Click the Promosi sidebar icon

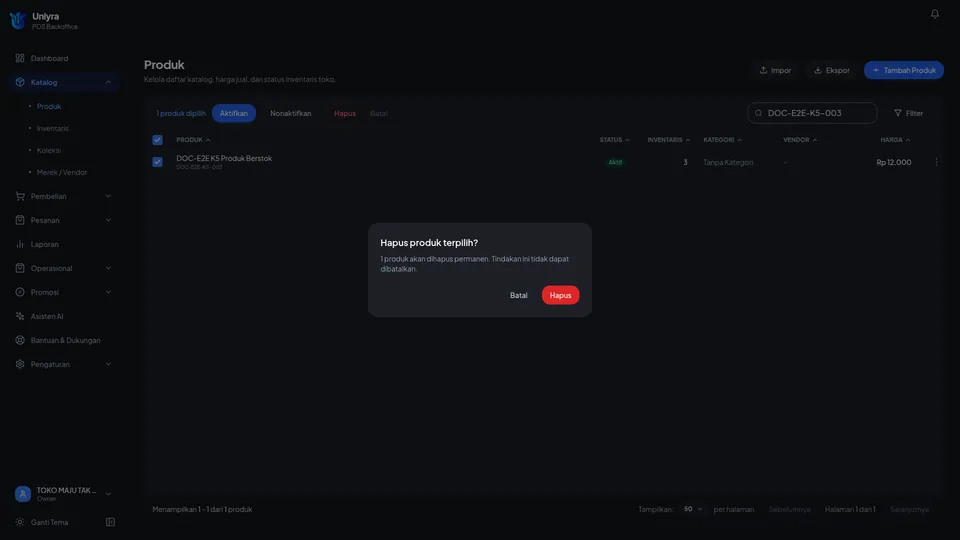pyautogui.click(x=20, y=292)
